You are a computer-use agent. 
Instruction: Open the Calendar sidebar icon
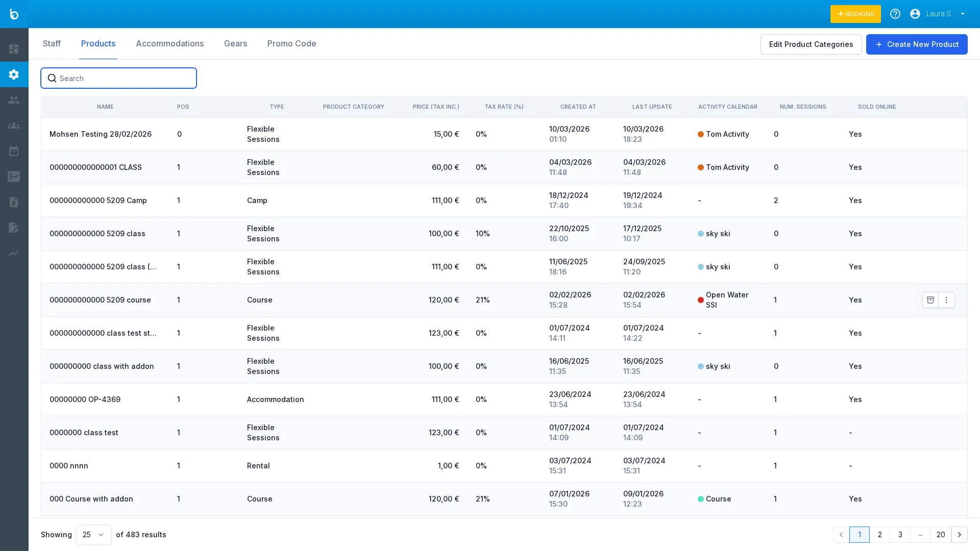click(x=14, y=151)
